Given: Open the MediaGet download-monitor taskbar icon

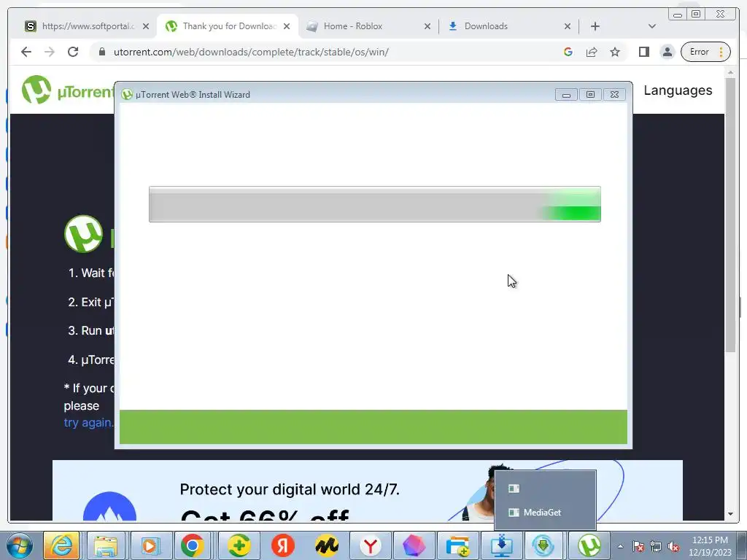Looking at the screenshot, I should tap(502, 545).
